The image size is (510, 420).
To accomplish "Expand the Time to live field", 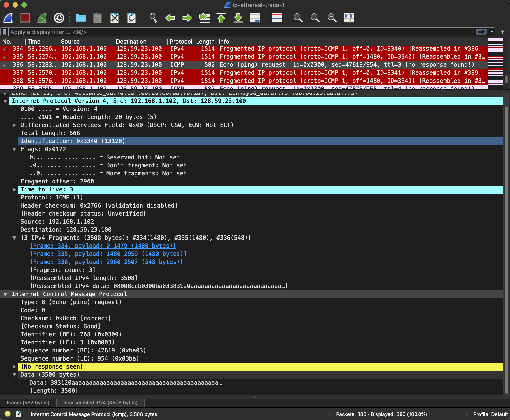I will pyautogui.click(x=14, y=190).
